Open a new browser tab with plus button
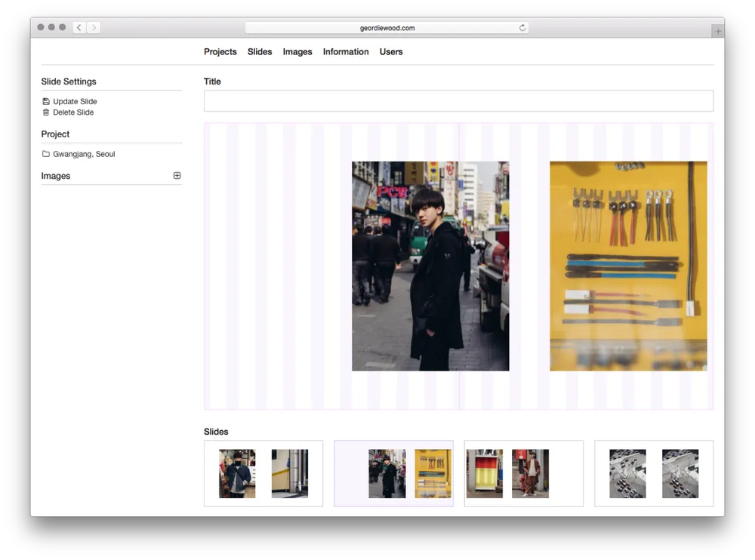The width and height of the screenshot is (755, 560). pyautogui.click(x=718, y=31)
